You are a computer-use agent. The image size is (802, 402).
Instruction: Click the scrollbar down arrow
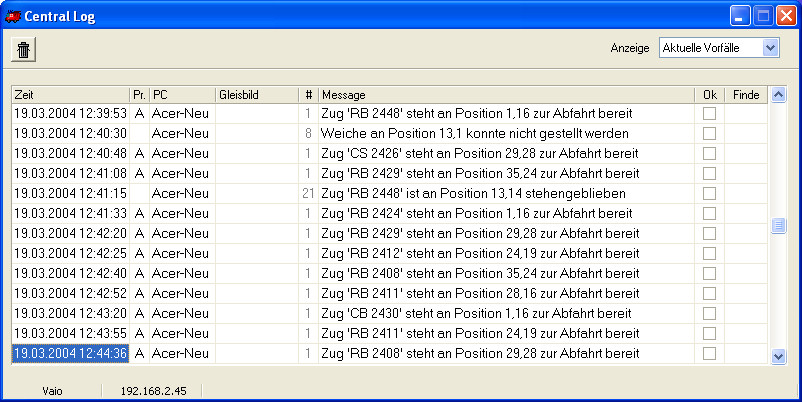coord(778,356)
